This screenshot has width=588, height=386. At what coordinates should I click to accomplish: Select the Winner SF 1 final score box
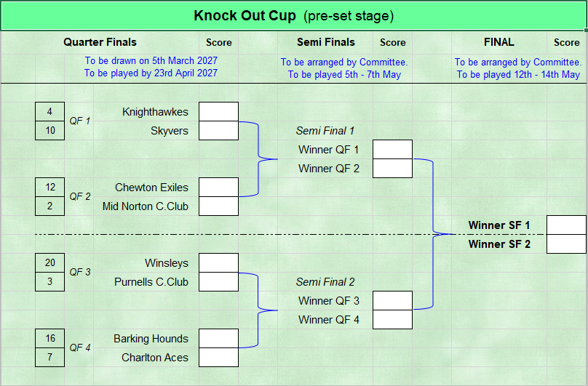point(566,225)
